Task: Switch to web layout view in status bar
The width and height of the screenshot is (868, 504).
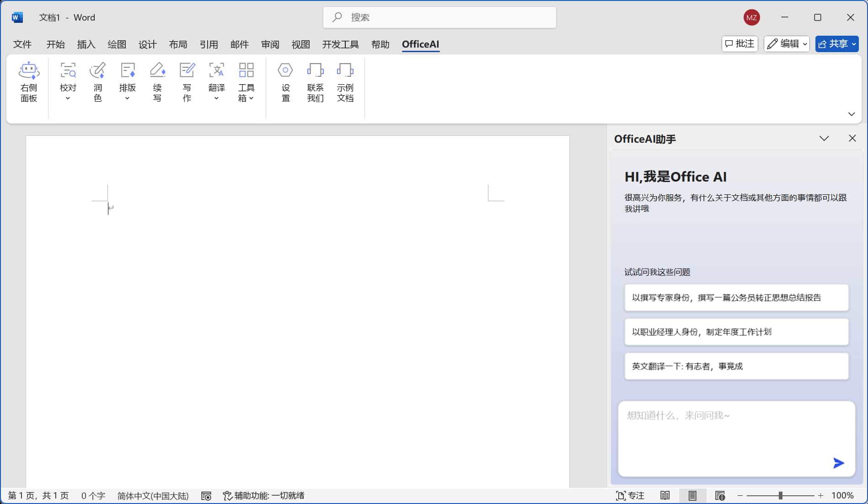Action: pyautogui.click(x=720, y=496)
